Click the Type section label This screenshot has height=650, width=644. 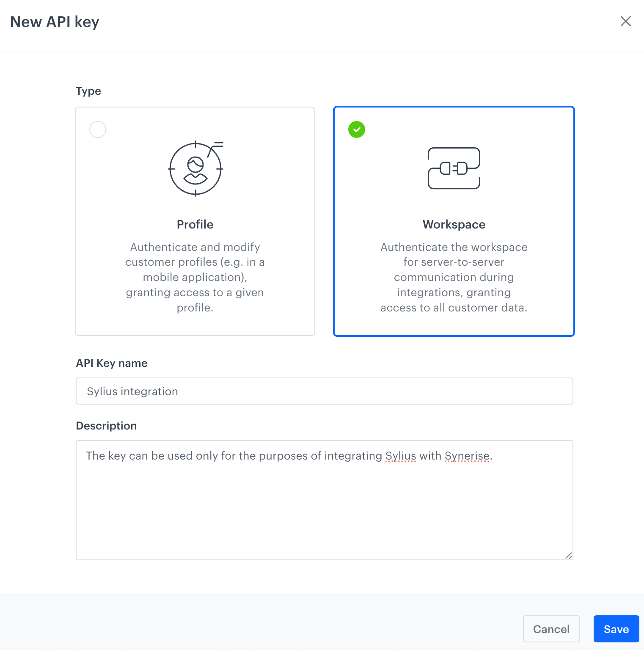[x=88, y=91]
